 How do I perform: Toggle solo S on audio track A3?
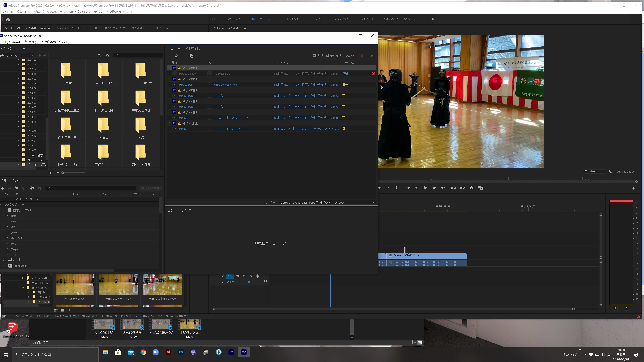[251, 276]
